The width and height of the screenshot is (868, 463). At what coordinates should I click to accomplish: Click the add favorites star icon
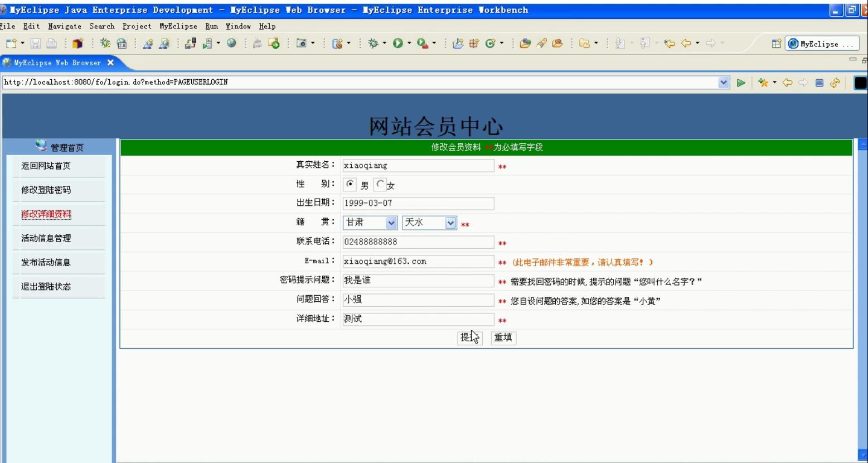click(763, 83)
